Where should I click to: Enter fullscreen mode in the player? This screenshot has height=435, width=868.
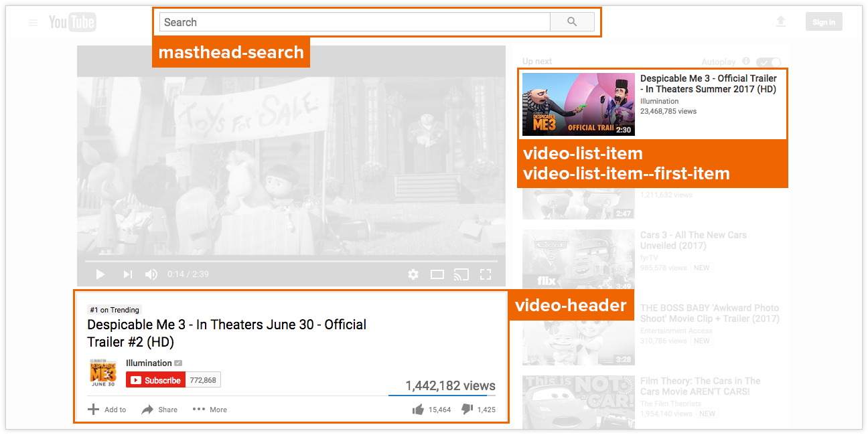486,274
